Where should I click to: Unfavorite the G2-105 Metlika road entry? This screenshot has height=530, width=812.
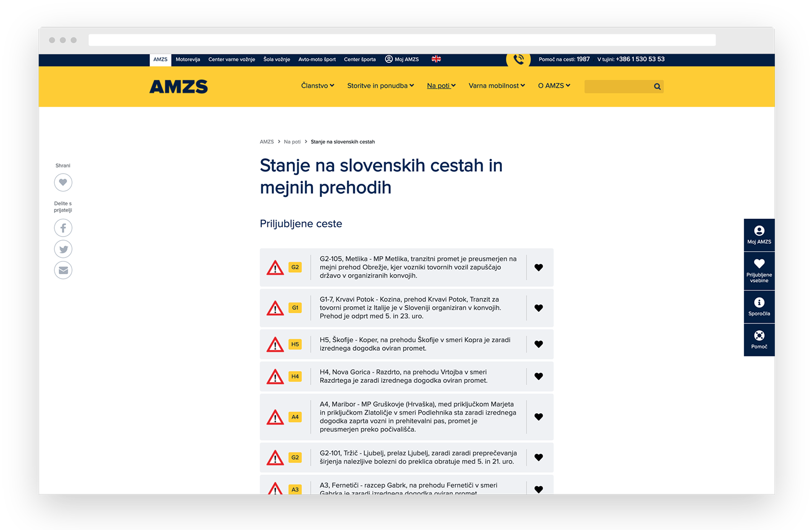click(x=538, y=268)
